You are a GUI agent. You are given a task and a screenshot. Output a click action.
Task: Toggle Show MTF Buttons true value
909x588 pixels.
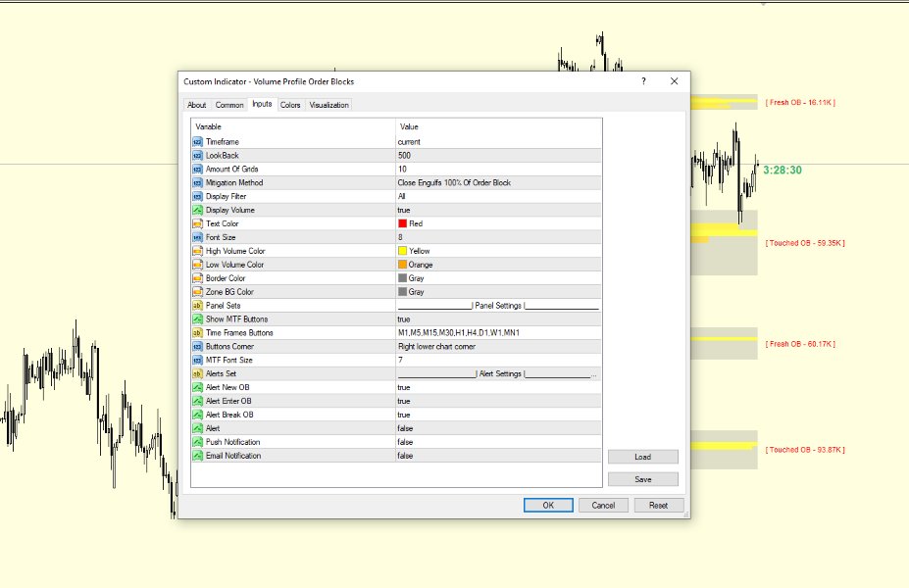(x=498, y=319)
